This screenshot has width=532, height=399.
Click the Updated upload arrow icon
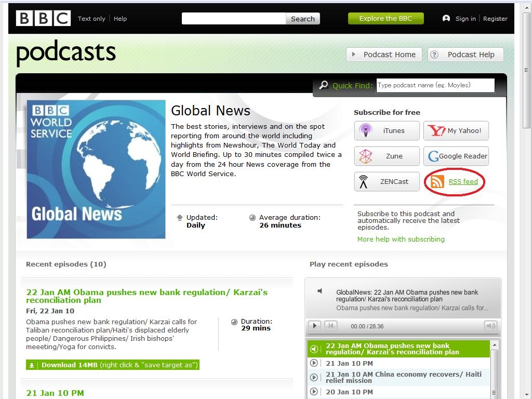[x=180, y=218]
